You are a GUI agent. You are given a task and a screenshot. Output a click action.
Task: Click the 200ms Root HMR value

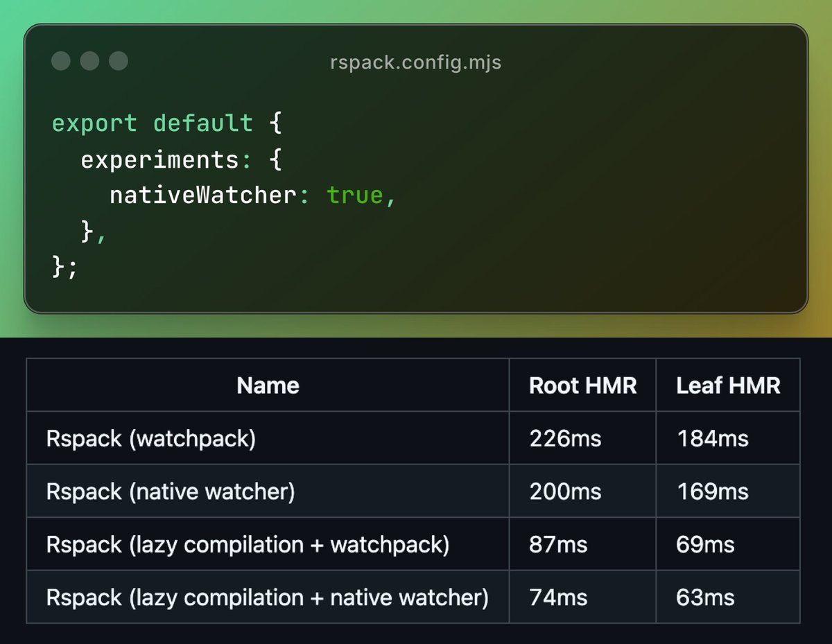click(565, 491)
